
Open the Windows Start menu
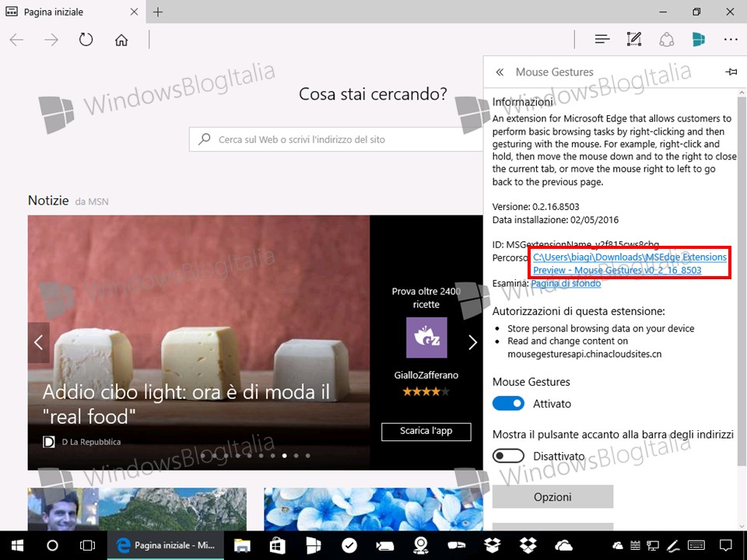18,545
